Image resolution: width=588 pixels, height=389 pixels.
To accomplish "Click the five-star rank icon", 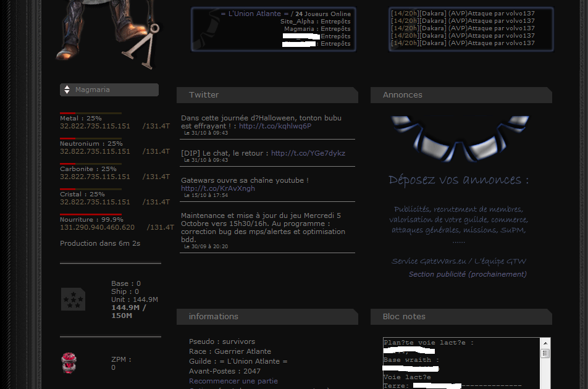I will 73,299.
